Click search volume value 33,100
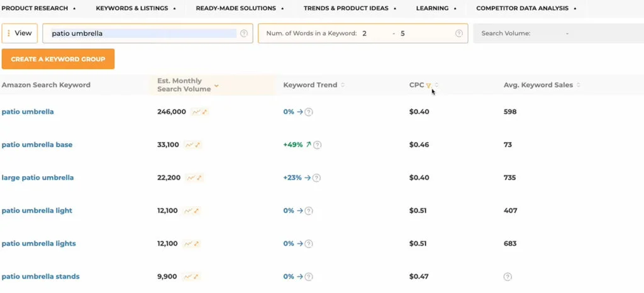Image resolution: width=644 pixels, height=293 pixels. click(169, 145)
